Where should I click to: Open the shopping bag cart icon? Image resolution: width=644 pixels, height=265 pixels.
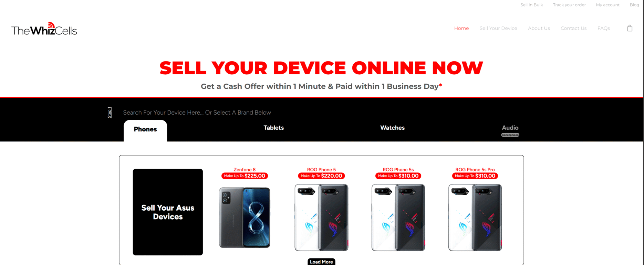[x=630, y=28]
